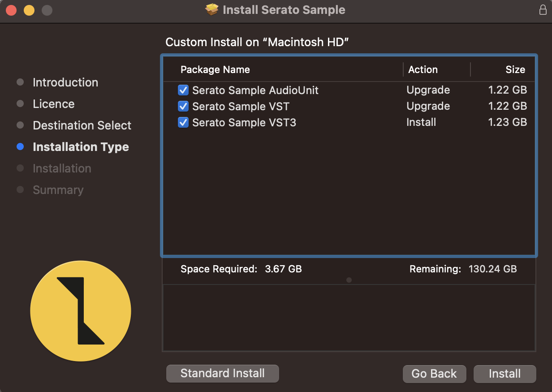Select the dimmed Summary step
Screen dimensions: 552x392
point(58,190)
